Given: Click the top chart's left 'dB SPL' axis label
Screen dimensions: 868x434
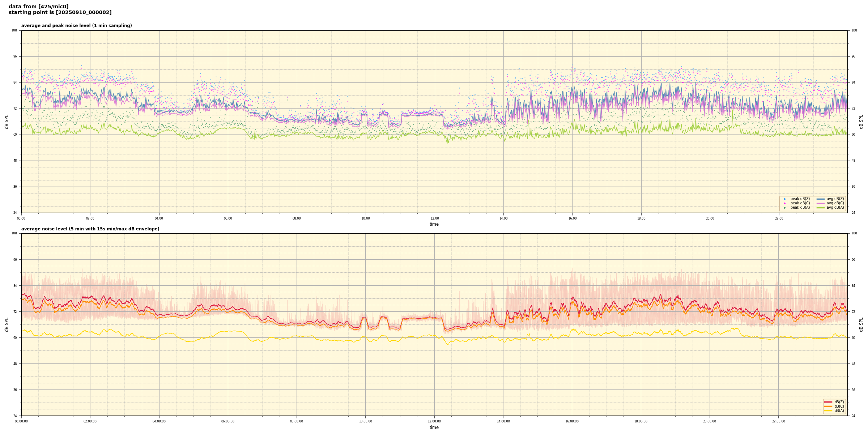Looking at the screenshot, I should click(x=7, y=122).
